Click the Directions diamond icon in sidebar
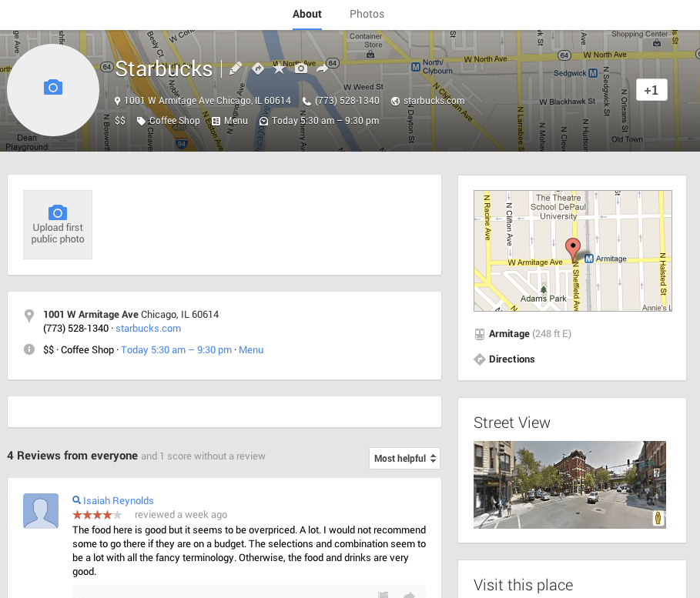Screen dimensions: 700x598 click(x=480, y=359)
